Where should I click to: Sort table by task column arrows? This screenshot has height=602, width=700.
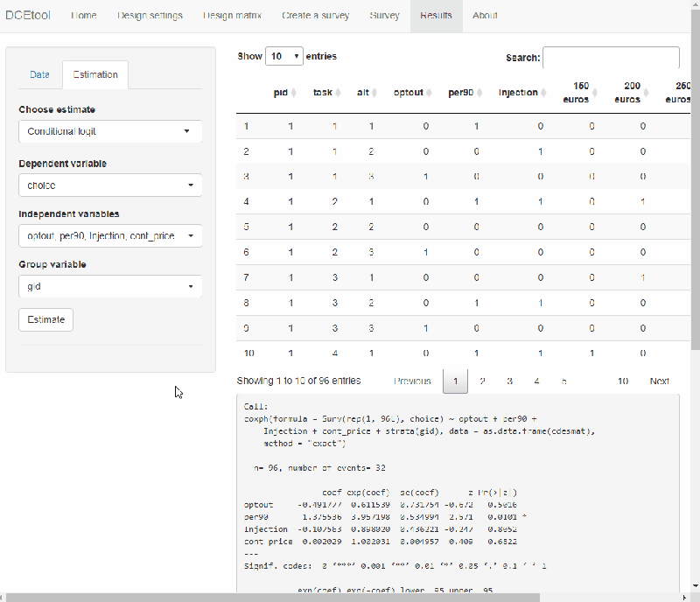339,93
